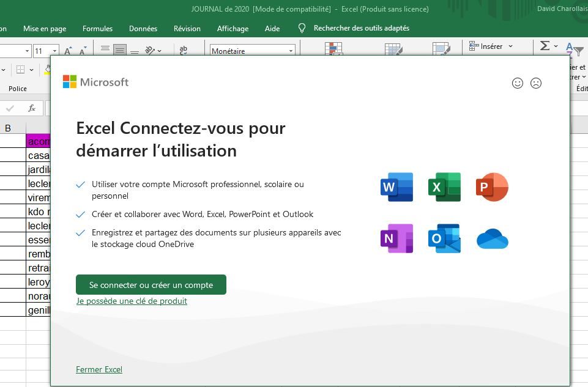Click the Outlook app icon

click(x=444, y=238)
